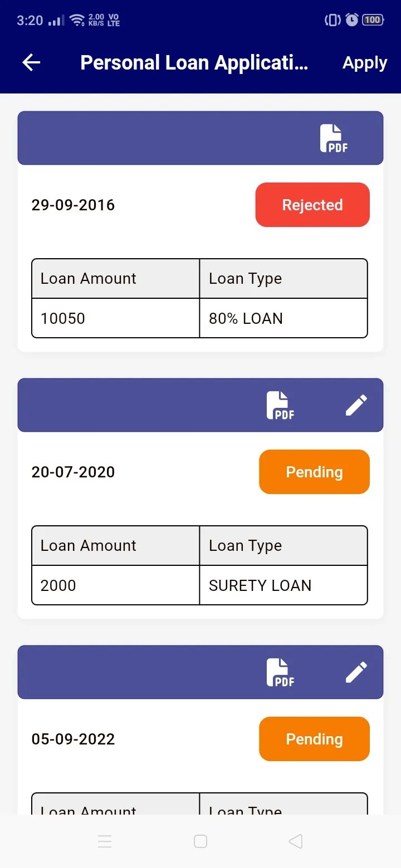401x868 pixels.
Task: Edit the 20-07-2020 loan application
Action: 356,405
